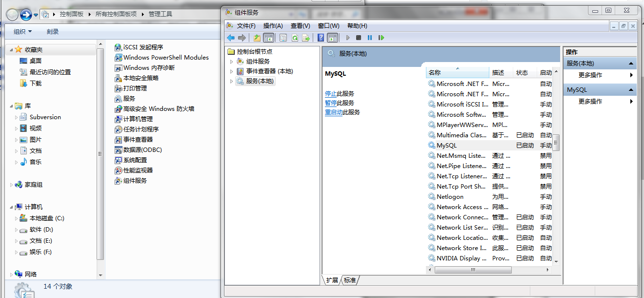Click the Restart service icon
The width and height of the screenshot is (644, 298).
click(x=381, y=38)
